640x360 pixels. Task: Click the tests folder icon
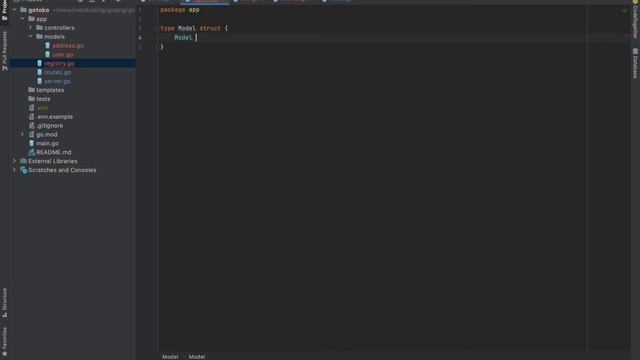31,99
